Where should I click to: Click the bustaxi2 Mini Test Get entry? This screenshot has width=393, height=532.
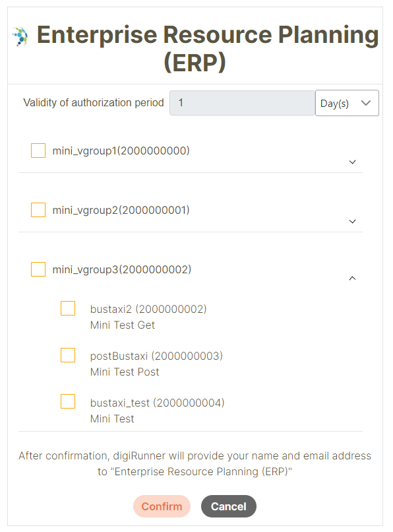pyautogui.click(x=148, y=317)
